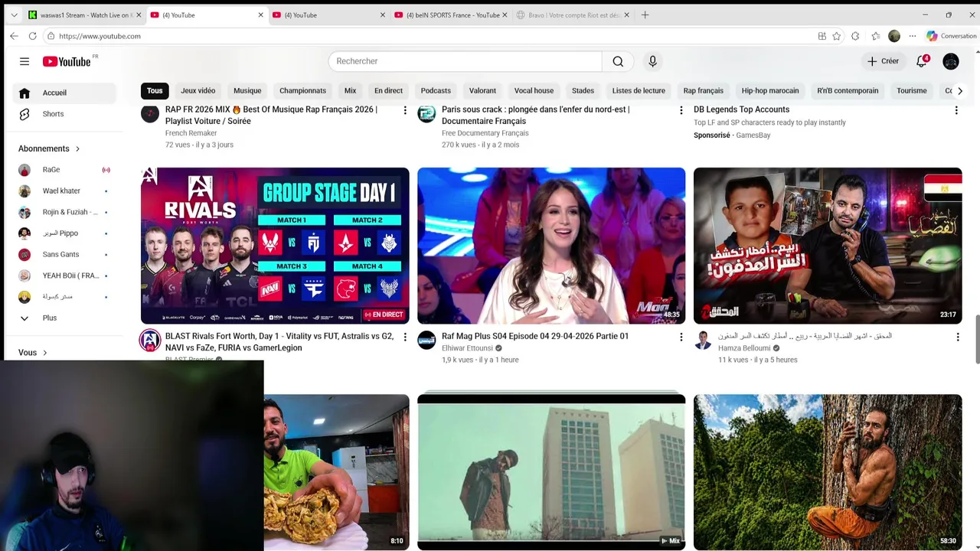Viewport: 980px width, 551px height.
Task: Switch to beIN SPORTS France tab
Action: (x=450, y=15)
